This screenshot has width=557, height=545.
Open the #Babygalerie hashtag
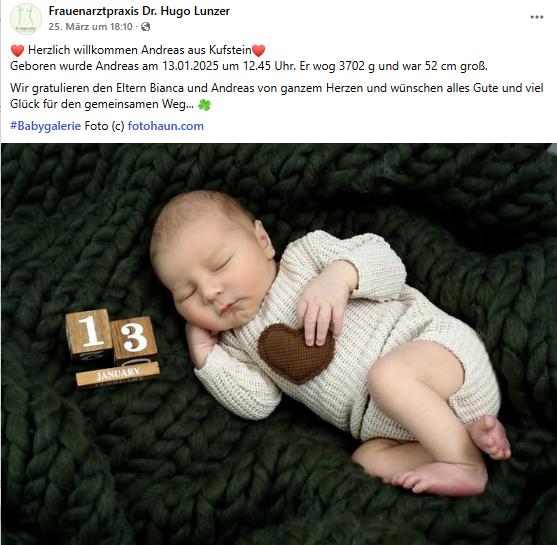[x=45, y=126]
